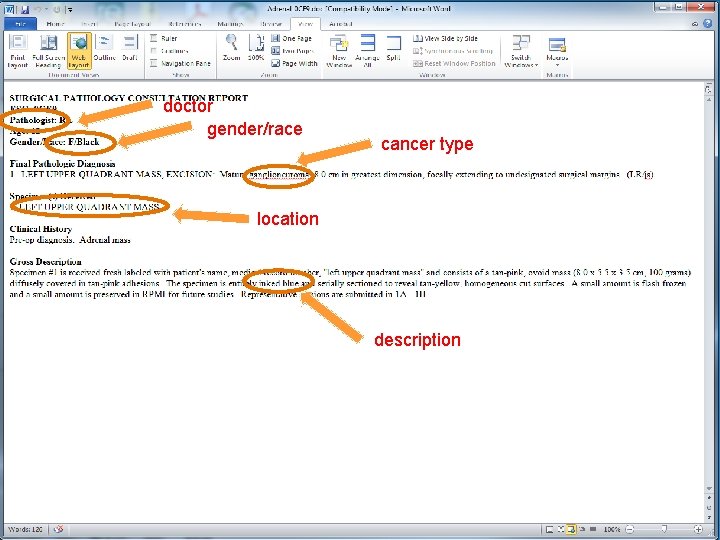The height and width of the screenshot is (540, 720).
Task: Click the Pre-op diagnosis Adrenal mass line
Action: click(x=70, y=240)
